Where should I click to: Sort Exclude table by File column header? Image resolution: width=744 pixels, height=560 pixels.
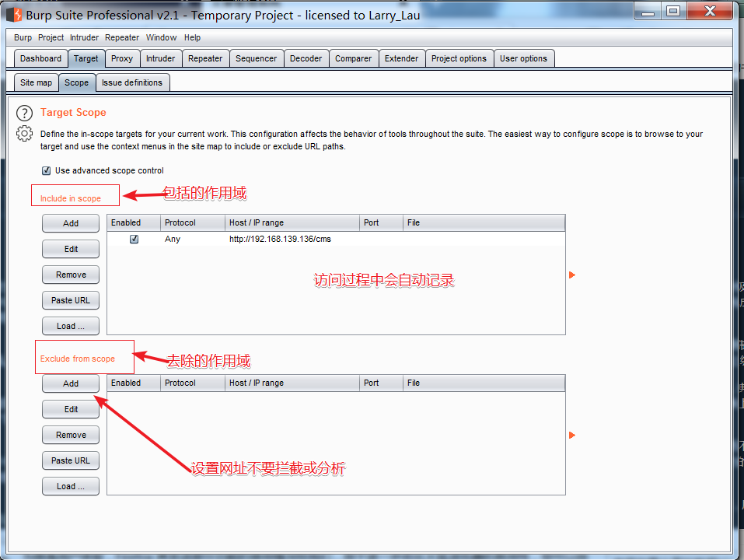(484, 383)
